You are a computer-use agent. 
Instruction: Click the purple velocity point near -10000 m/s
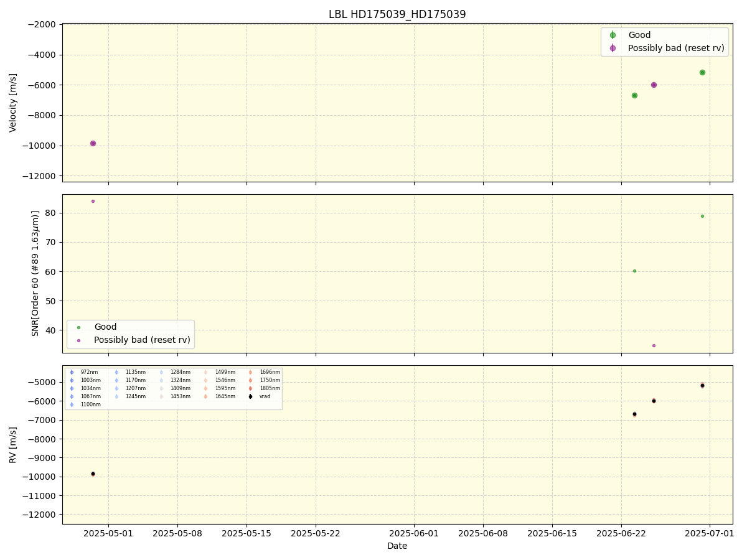tap(93, 143)
